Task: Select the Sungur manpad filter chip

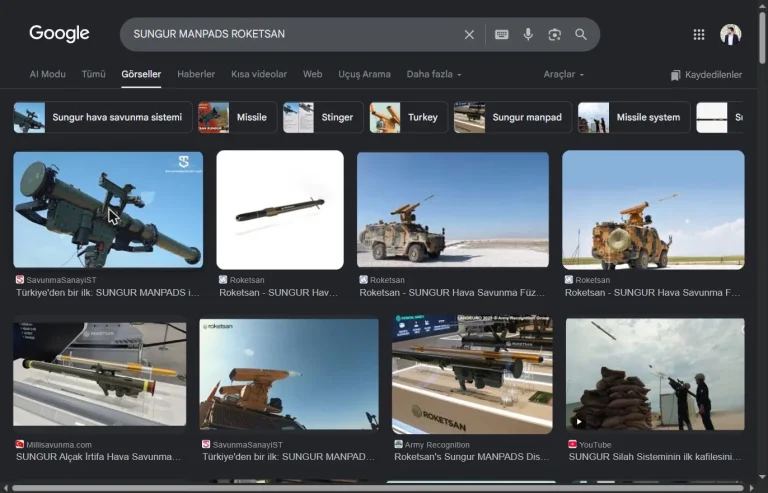Action: [513, 117]
